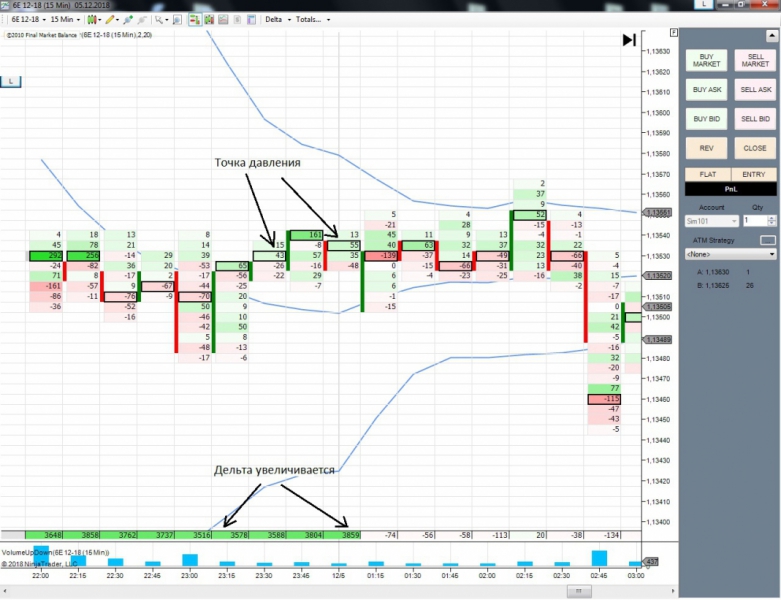Viewport: 781px width, 600px height.
Task: Click the greyed data box icon
Action: 238,19
